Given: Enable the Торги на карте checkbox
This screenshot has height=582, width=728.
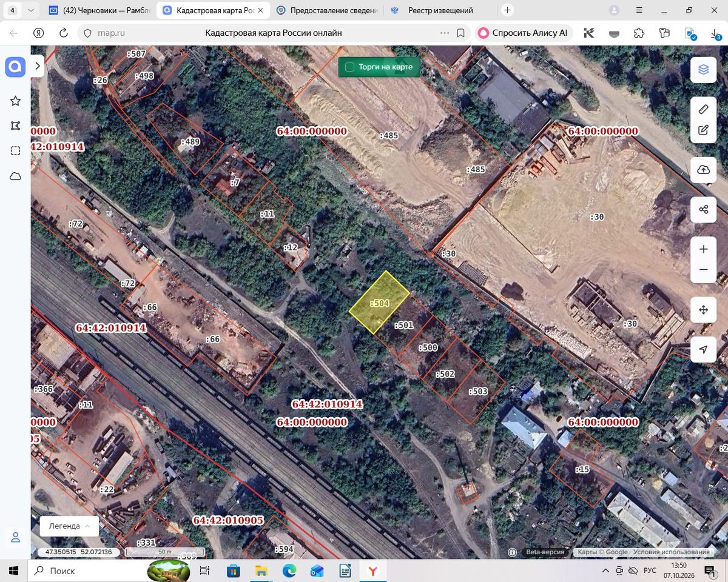Looking at the screenshot, I should (349, 67).
